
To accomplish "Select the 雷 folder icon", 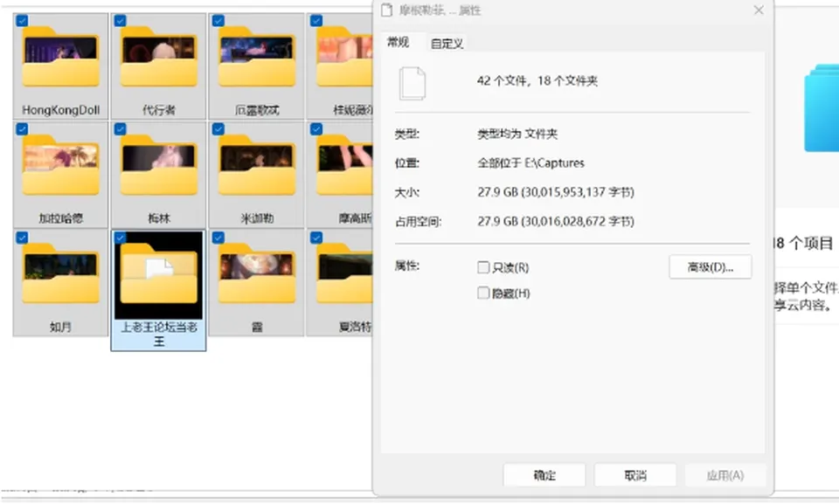I will pyautogui.click(x=257, y=273).
